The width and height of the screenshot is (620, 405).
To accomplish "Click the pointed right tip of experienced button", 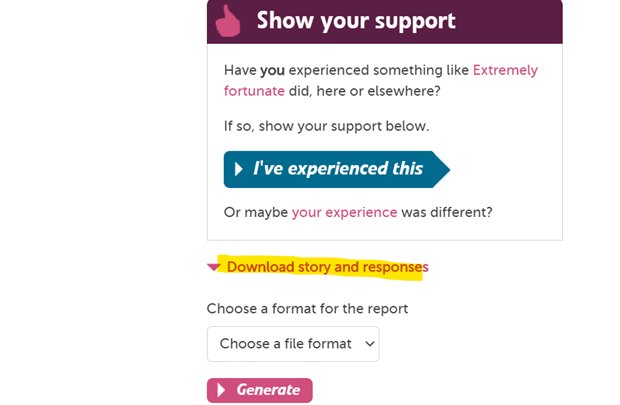I will coord(441,169).
